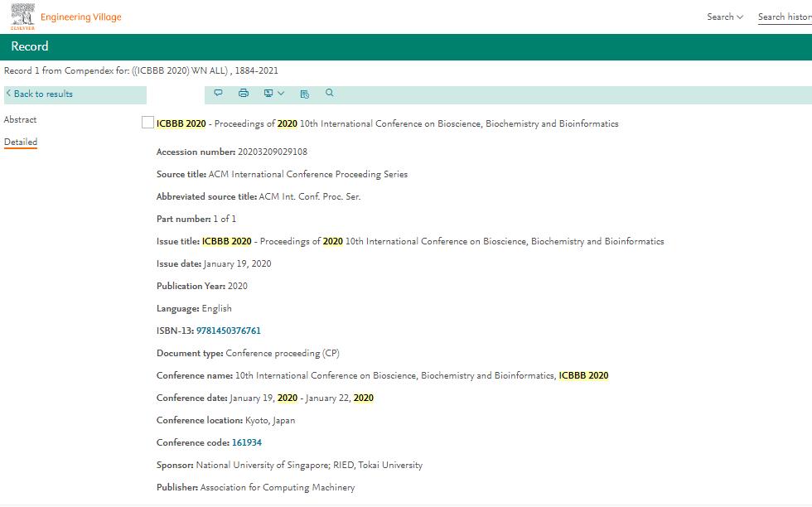Click the Elsevier tree logo
The height and width of the screenshot is (507, 812).
coord(23,17)
